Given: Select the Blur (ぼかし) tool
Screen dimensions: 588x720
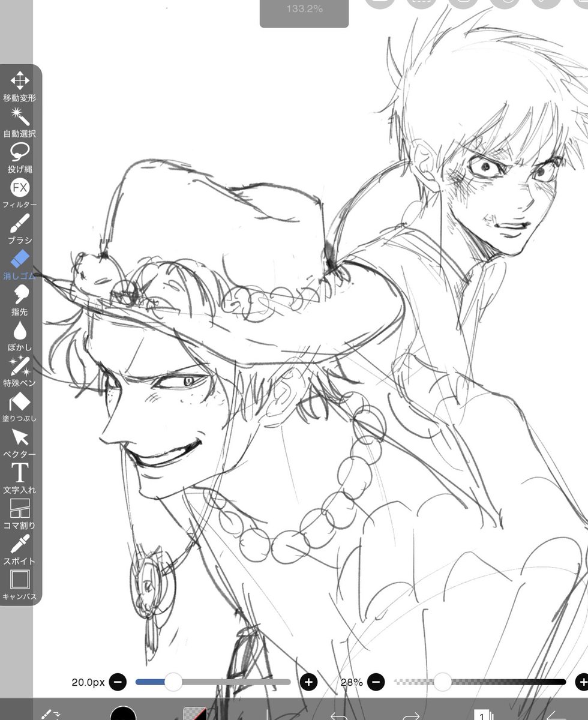Looking at the screenshot, I should coord(20,337).
